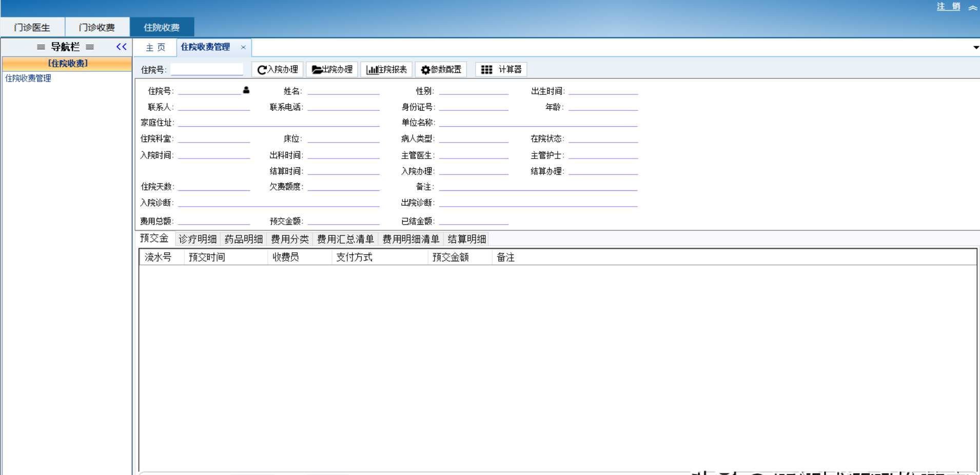Switch to 门诊收费 module tab

[x=97, y=27]
